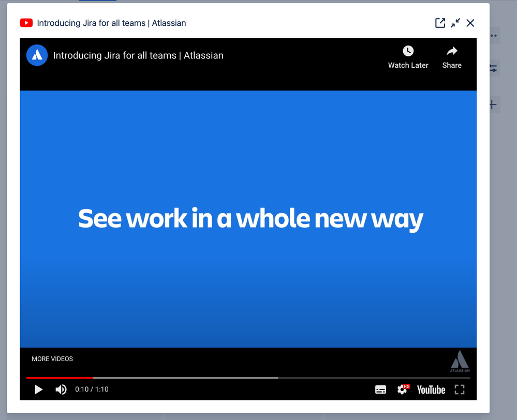
Task: Click video title inside player
Action: tap(138, 55)
